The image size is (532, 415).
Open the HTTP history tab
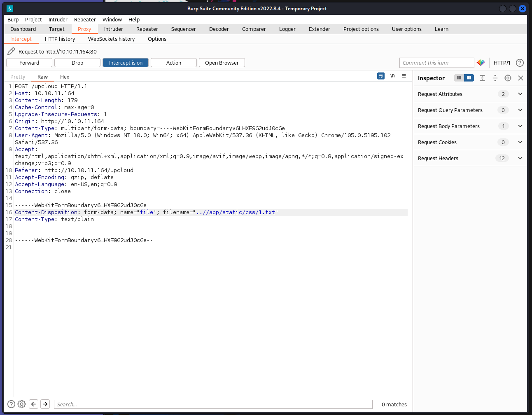[60, 39]
